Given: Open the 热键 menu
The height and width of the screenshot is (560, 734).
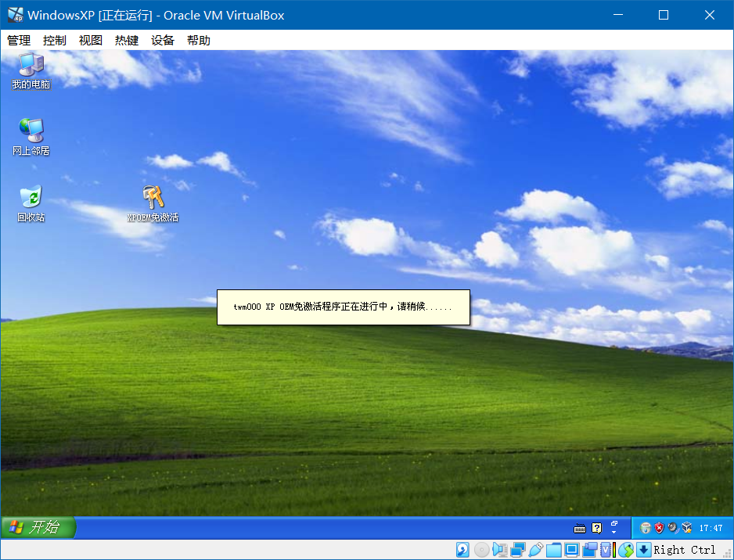Looking at the screenshot, I should 127,41.
